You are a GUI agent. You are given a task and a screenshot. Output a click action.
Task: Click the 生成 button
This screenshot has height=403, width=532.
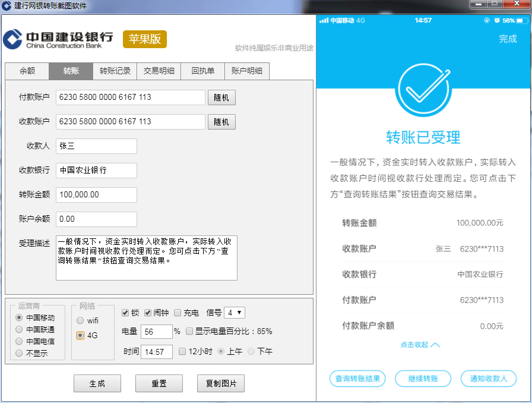[x=97, y=383]
